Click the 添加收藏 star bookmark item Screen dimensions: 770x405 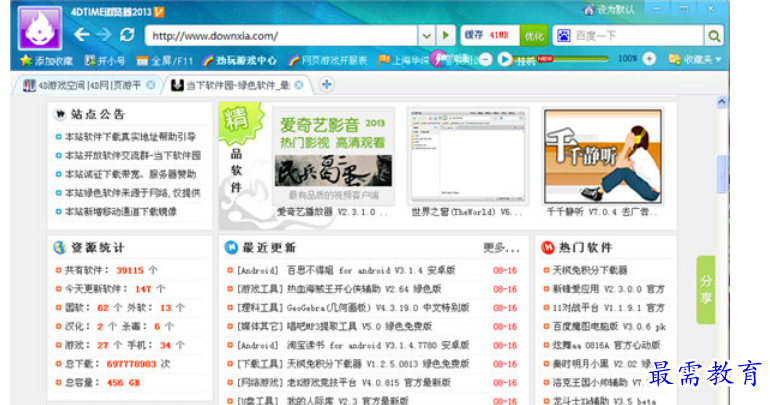coord(47,61)
